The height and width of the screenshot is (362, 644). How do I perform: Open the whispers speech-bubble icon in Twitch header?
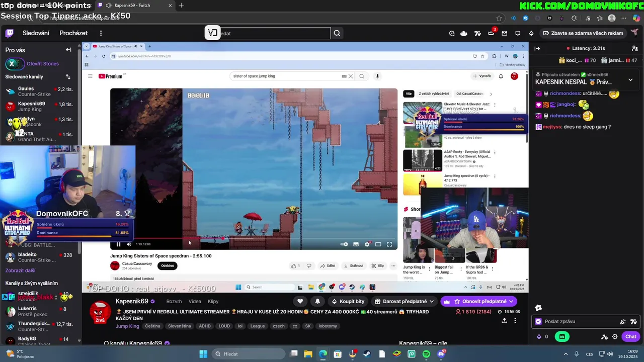(518, 33)
